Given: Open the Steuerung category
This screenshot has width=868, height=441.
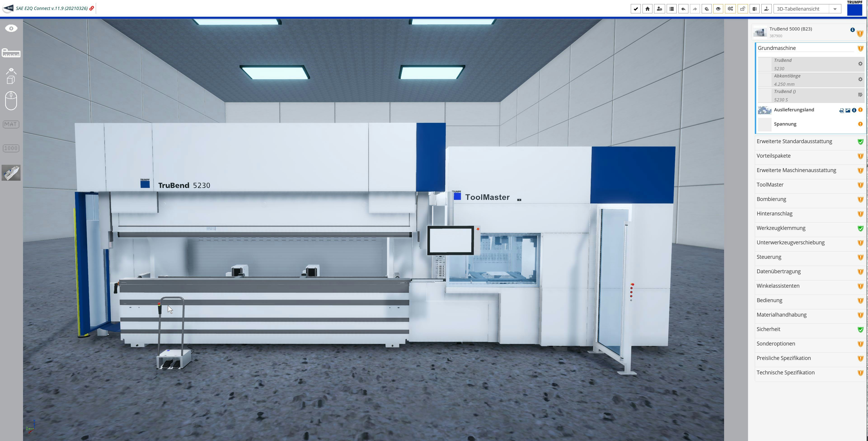Looking at the screenshot, I should [769, 257].
